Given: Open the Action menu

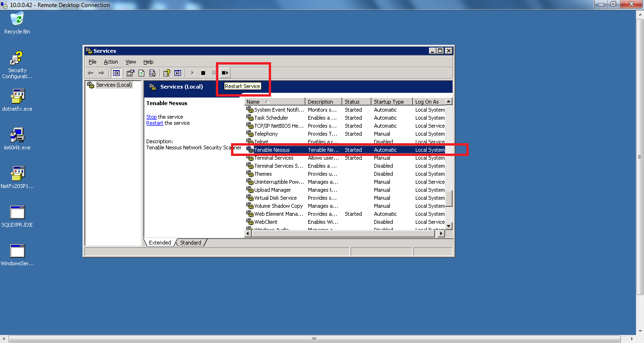Looking at the screenshot, I should click(111, 62).
